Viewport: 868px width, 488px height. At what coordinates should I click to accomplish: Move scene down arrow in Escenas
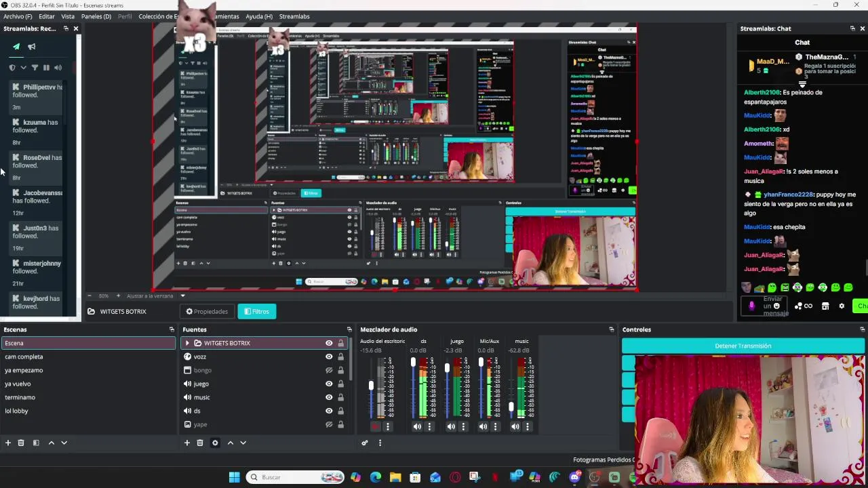64,443
